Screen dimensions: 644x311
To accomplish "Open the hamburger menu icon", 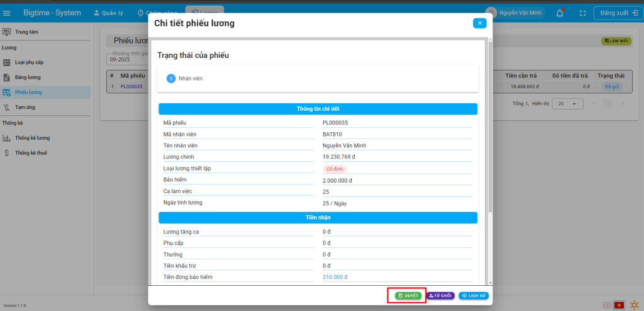I will pyautogui.click(x=7, y=13).
